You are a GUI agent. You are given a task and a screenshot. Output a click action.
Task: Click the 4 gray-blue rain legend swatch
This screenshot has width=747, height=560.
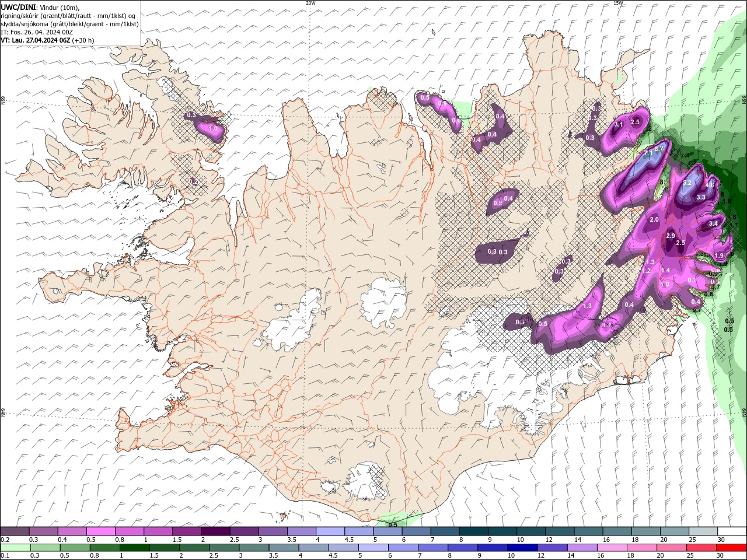[x=314, y=548]
